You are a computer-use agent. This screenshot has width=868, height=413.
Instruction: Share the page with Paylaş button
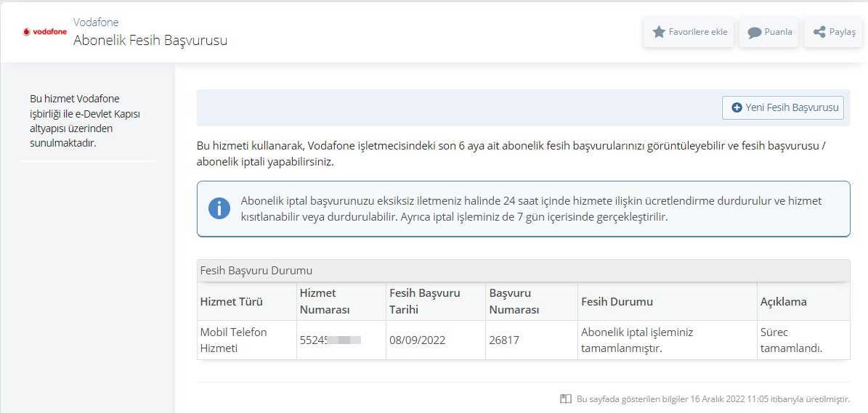coord(834,32)
